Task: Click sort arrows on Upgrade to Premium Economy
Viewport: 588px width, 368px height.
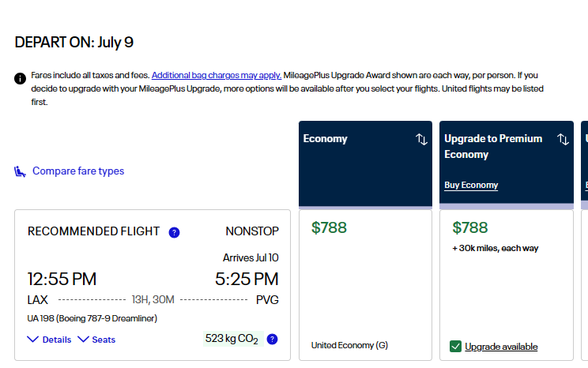Action: (563, 139)
